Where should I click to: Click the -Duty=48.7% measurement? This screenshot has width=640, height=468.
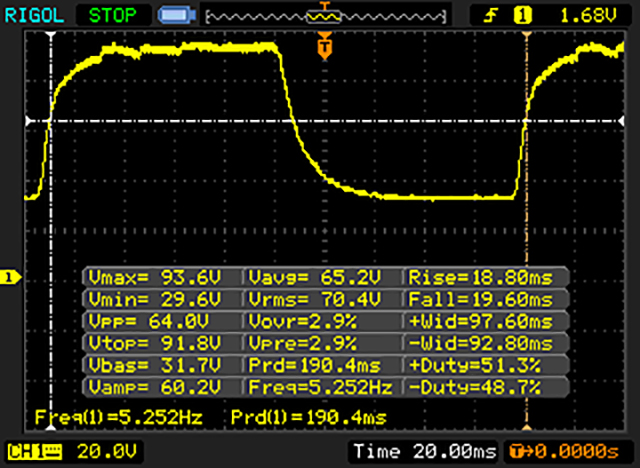[x=474, y=387]
